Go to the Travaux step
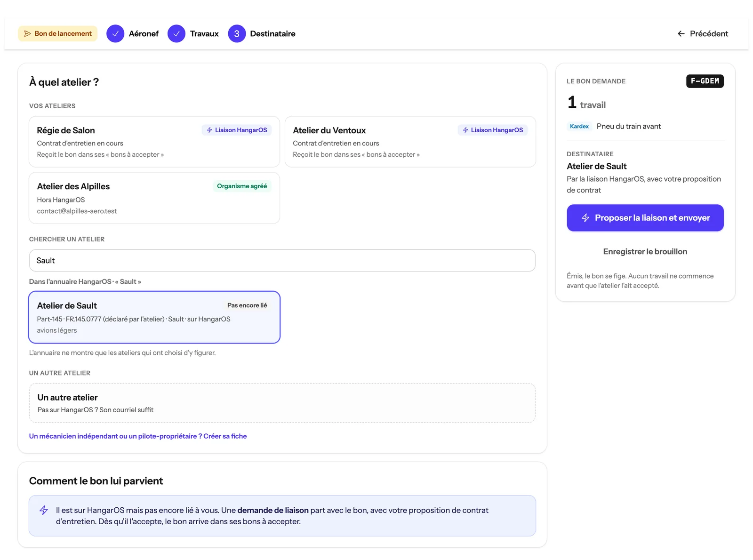Image resolution: width=753 pixels, height=560 pixels. click(x=193, y=33)
